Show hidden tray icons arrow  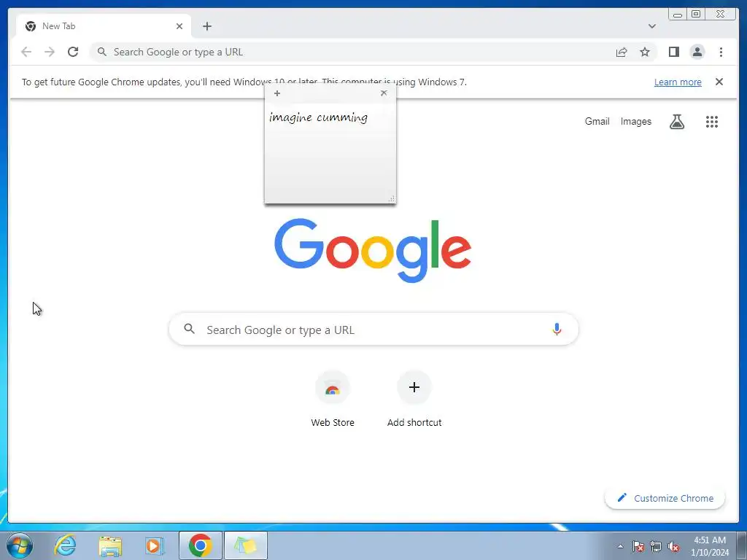tap(620, 546)
